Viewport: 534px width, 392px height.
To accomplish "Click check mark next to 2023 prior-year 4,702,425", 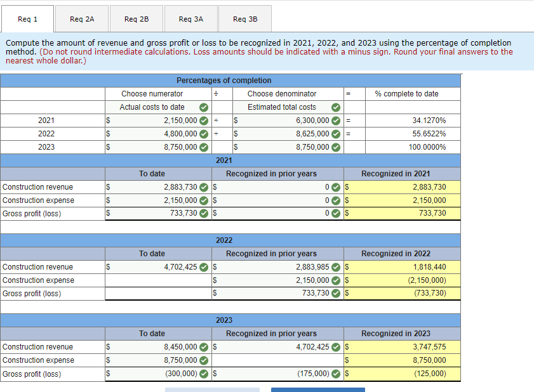I will pyautogui.click(x=336, y=348).
